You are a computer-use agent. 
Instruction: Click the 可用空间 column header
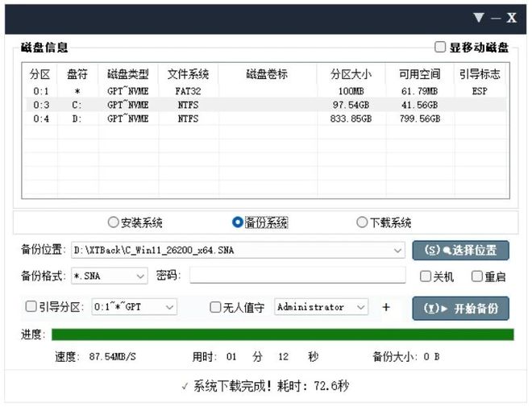[420, 74]
